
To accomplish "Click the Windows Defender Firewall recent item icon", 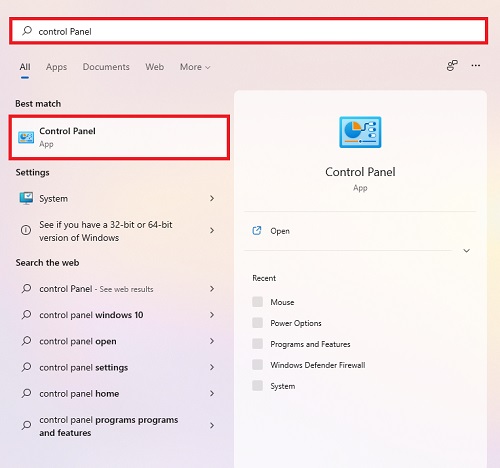I will pyautogui.click(x=257, y=365).
